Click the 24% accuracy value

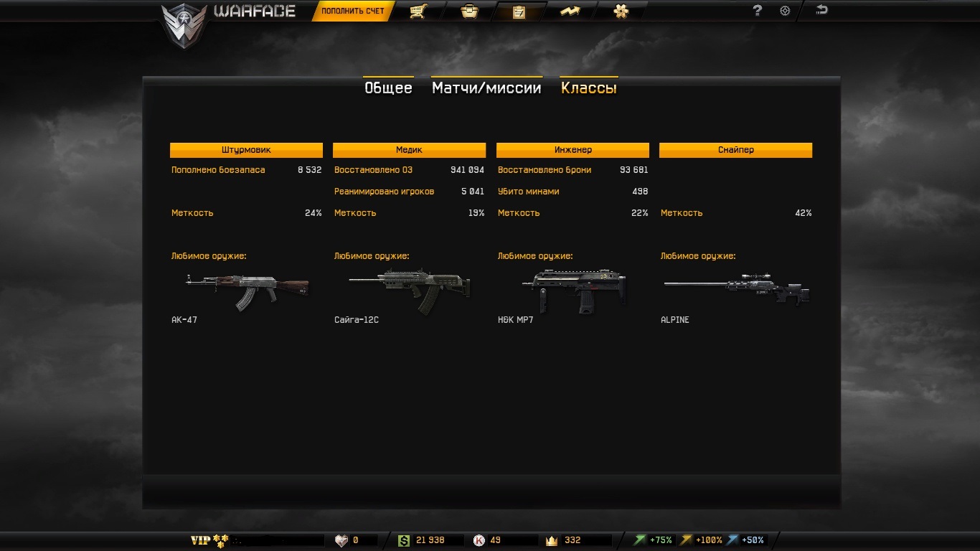click(x=313, y=213)
